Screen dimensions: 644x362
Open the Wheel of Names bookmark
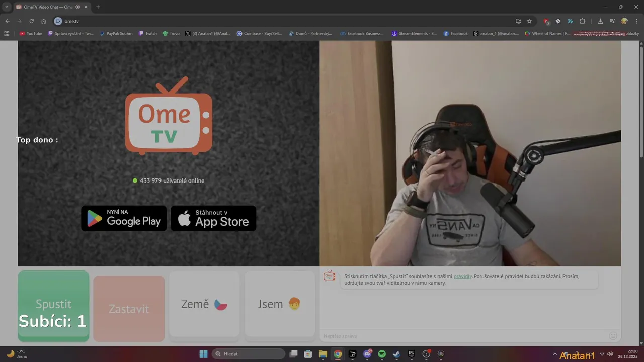point(547,33)
